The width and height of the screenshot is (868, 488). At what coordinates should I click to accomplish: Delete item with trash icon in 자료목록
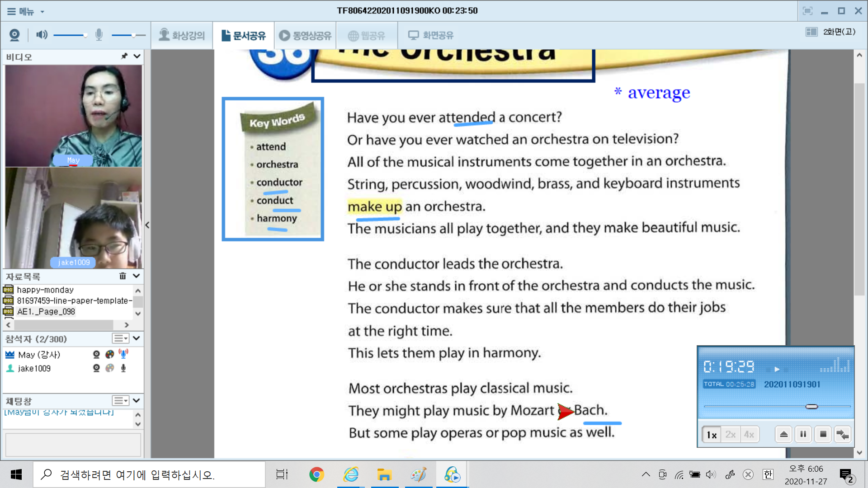coord(123,276)
